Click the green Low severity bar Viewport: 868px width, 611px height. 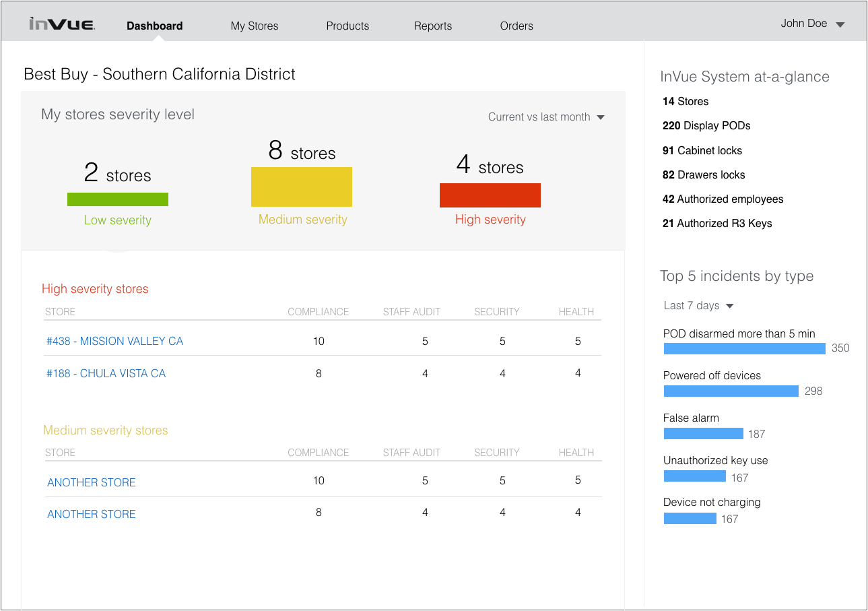(118, 199)
